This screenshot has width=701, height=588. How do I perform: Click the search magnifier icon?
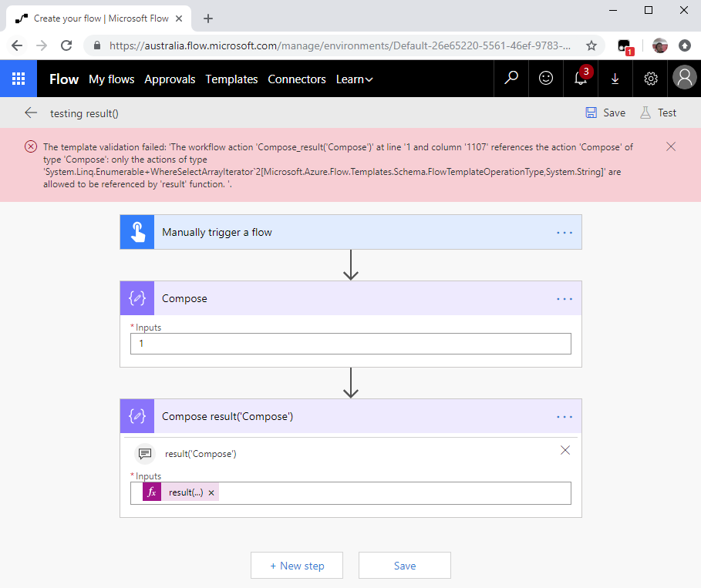click(x=511, y=79)
